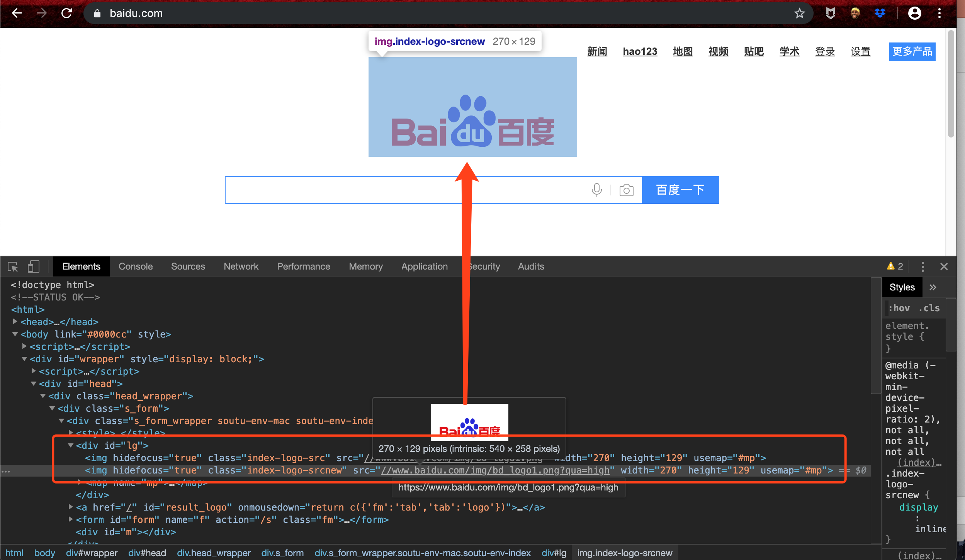
Task: Click inside the Baidu search input field
Action: (386, 190)
